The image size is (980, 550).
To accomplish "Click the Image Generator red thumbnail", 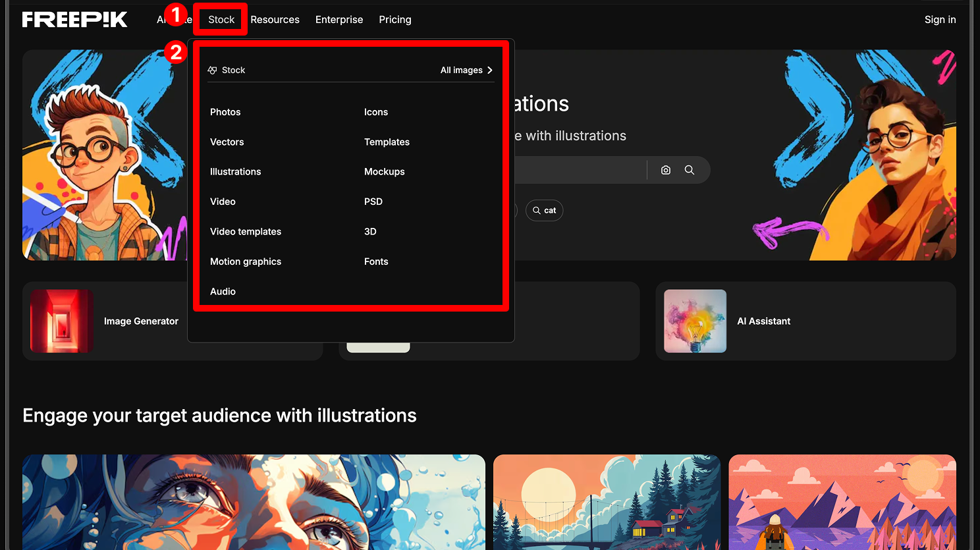I will click(61, 321).
